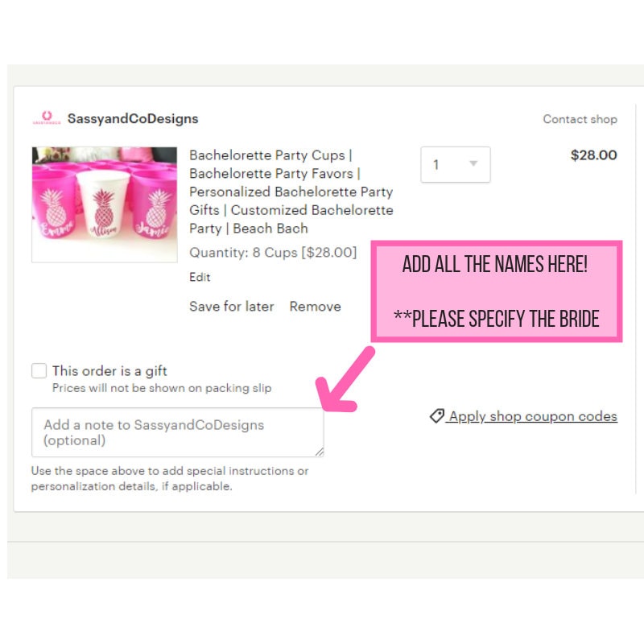
Task: Open Apply shop coupon codes link
Action: click(533, 416)
